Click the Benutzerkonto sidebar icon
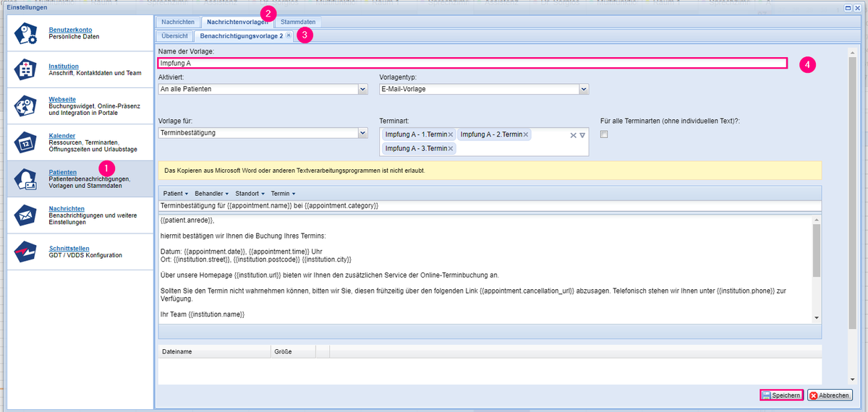The image size is (868, 412). tap(28, 33)
